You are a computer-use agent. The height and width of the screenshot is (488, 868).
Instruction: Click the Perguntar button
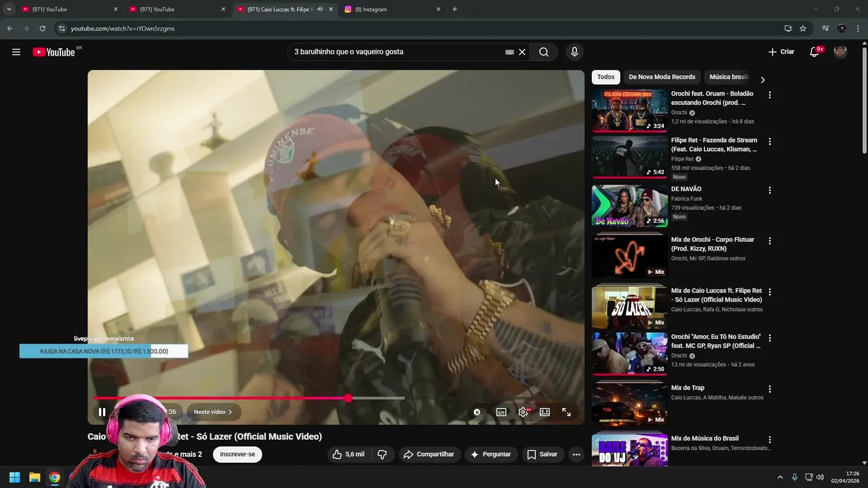tap(490, 454)
